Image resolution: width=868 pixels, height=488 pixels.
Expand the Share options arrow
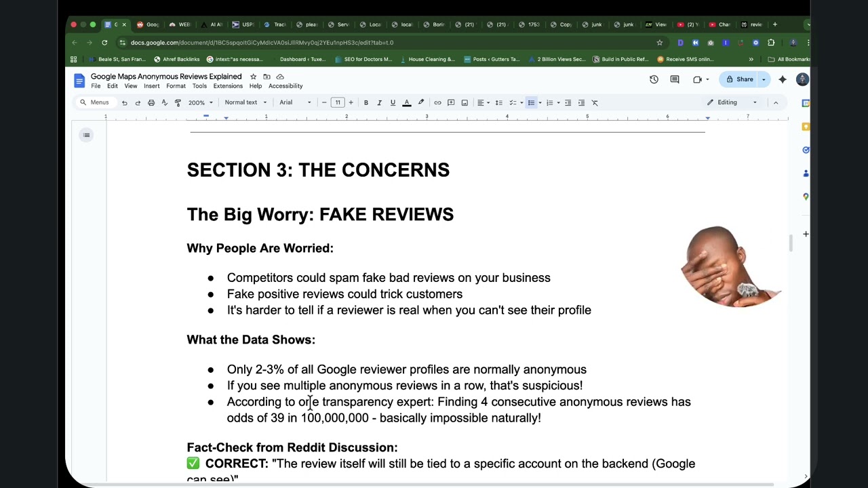764,79
